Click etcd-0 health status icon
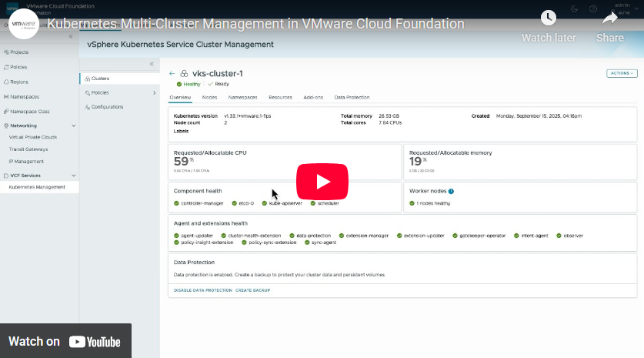Viewport: 644px width, 358px height. click(234, 203)
